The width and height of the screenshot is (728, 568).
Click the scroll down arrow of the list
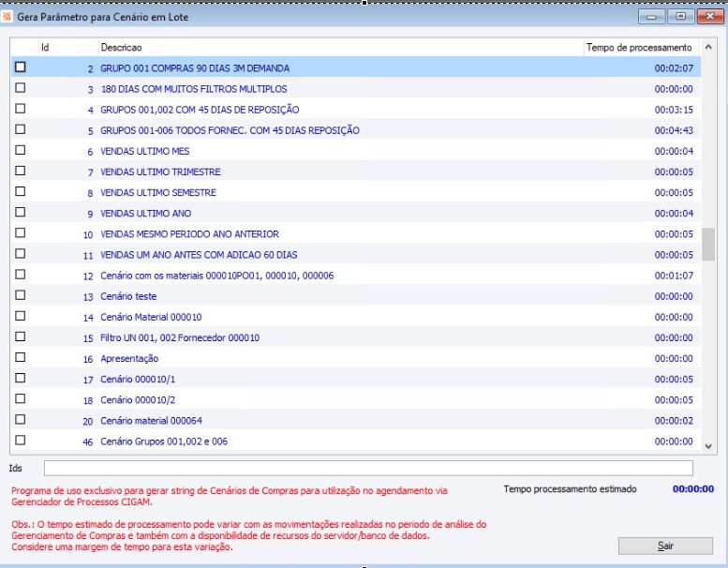click(x=708, y=446)
